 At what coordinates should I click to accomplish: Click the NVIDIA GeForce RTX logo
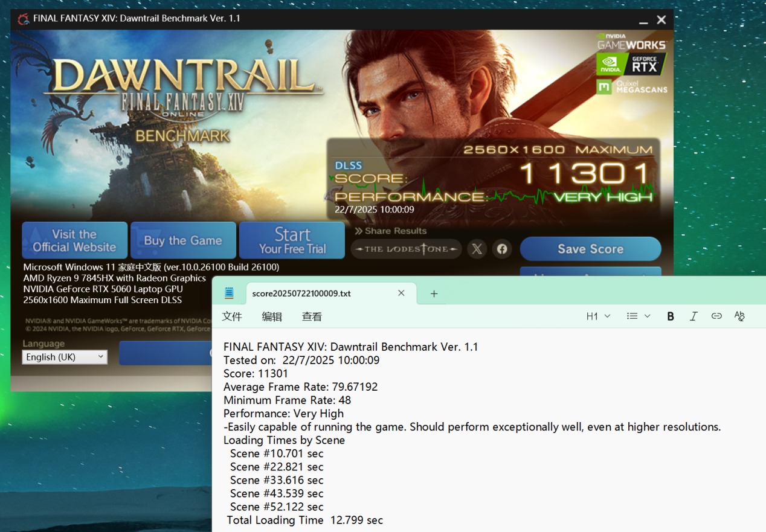(631, 64)
